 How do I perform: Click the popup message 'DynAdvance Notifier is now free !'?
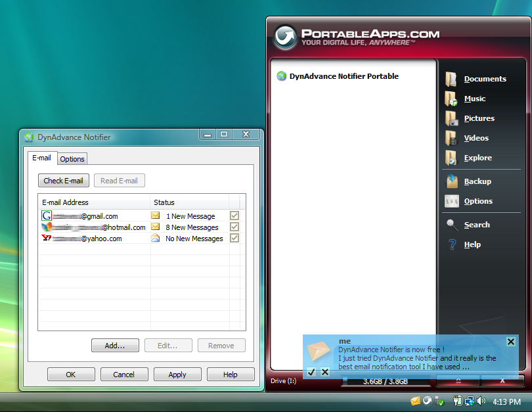pos(391,350)
